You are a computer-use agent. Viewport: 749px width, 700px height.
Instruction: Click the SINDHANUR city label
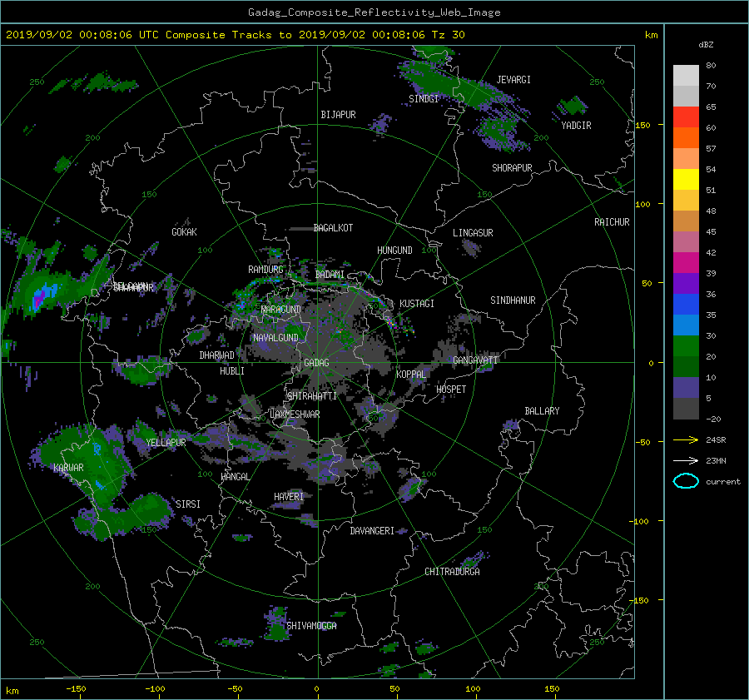coord(513,300)
